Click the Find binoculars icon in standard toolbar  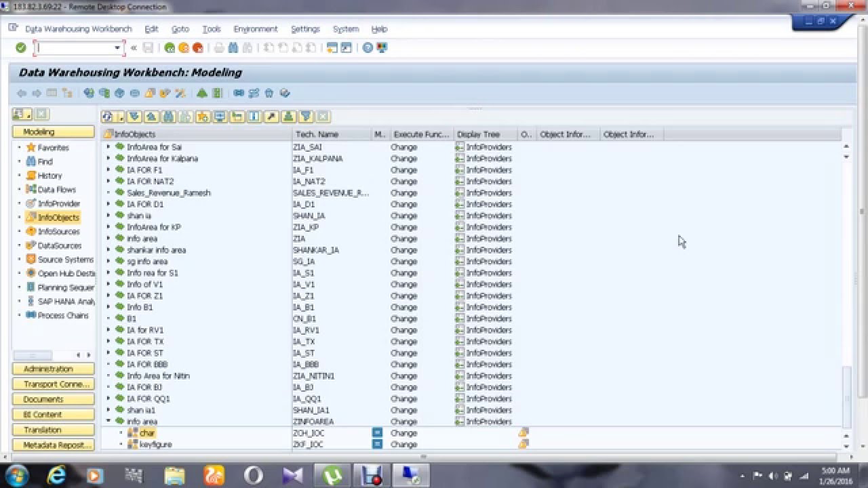[233, 47]
